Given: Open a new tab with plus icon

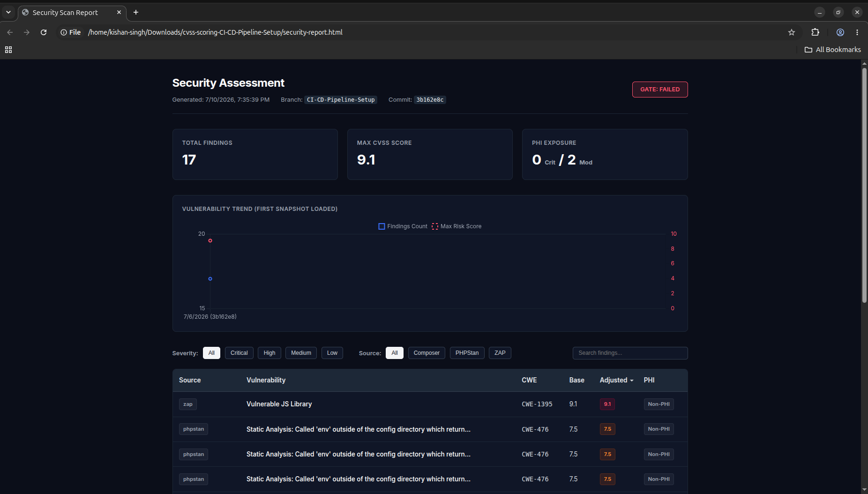Looking at the screenshot, I should pyautogui.click(x=136, y=12).
